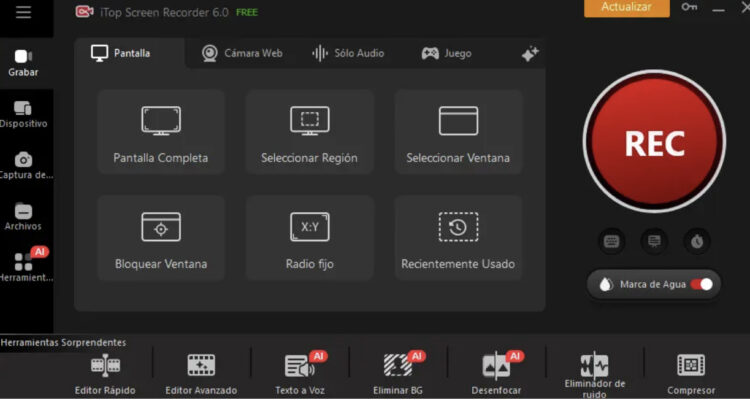Open Archivos in the sidebar
Image resolution: width=750 pixels, height=400 pixels.
(23, 217)
